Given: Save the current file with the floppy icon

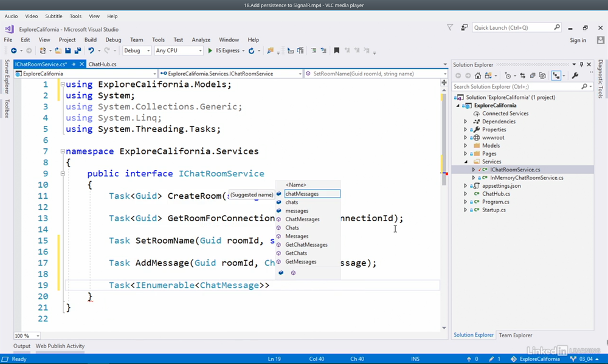Looking at the screenshot, I should 68,51.
